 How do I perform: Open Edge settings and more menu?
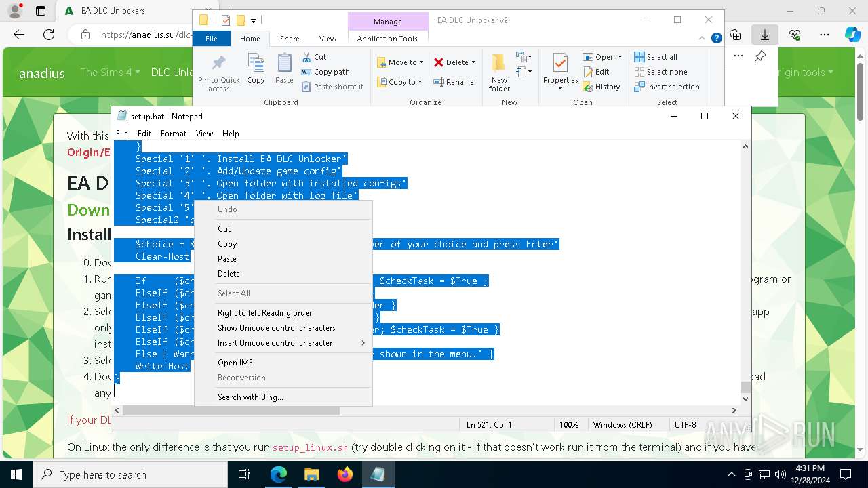coord(825,35)
